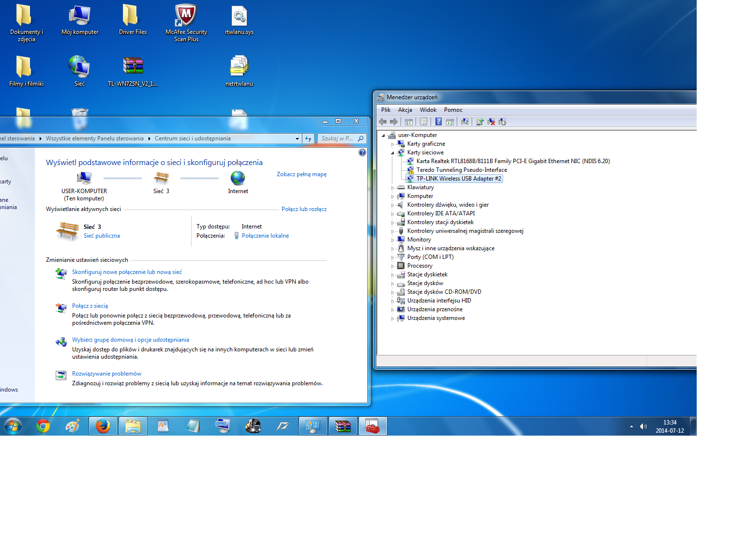The width and height of the screenshot is (747, 560).
Task: Open the Plik menu
Action: 386,110
